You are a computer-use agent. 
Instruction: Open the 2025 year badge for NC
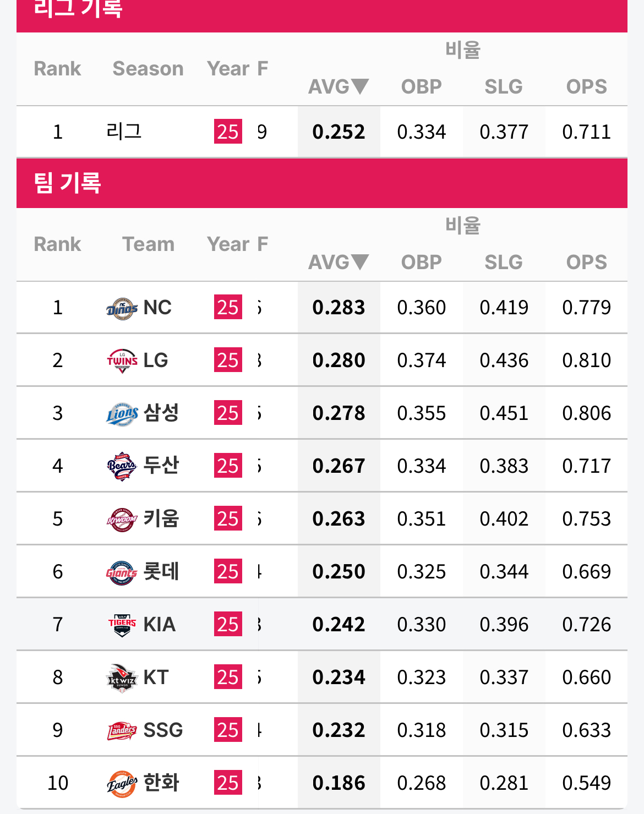coord(228,308)
